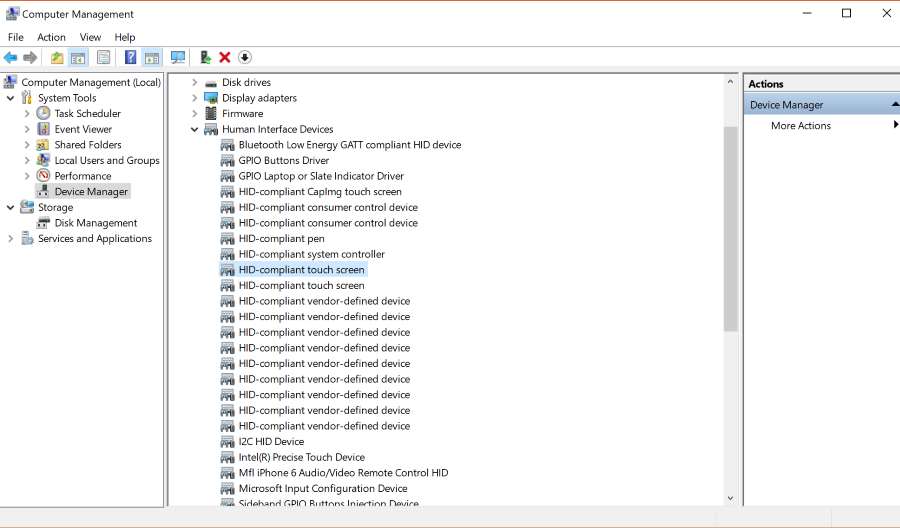Screen dimensions: 900x528
Task: Expand the Firmware category
Action: (195, 114)
